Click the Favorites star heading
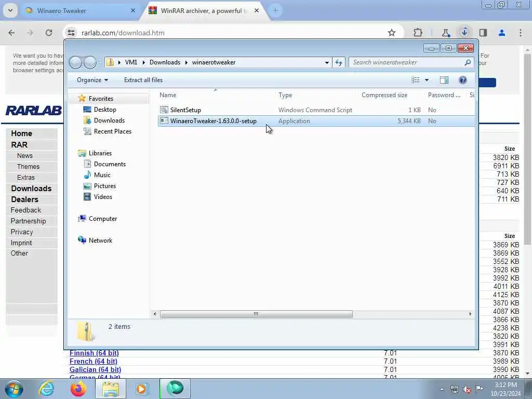Screen dimensions: 532x399 point(101,98)
